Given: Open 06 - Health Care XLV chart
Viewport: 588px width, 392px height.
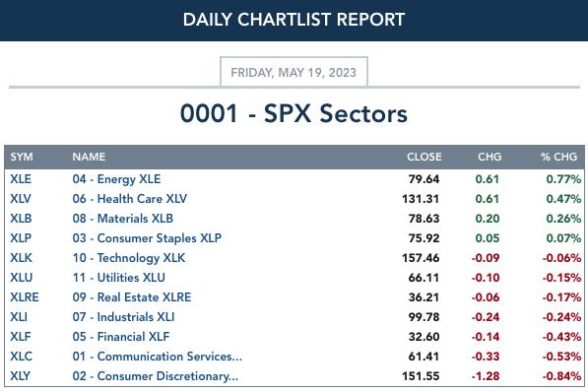Looking at the screenshot, I should [x=130, y=198].
